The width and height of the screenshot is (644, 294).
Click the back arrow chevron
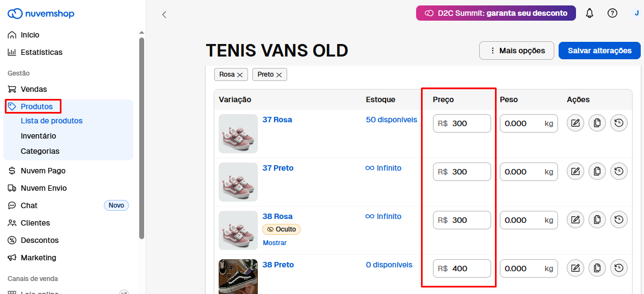click(x=164, y=15)
